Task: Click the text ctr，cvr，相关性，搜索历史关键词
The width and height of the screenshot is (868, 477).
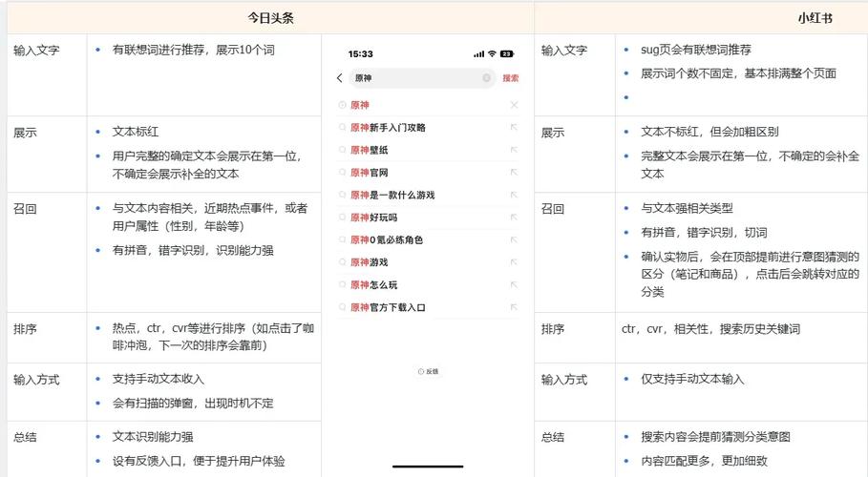Action: (x=710, y=329)
